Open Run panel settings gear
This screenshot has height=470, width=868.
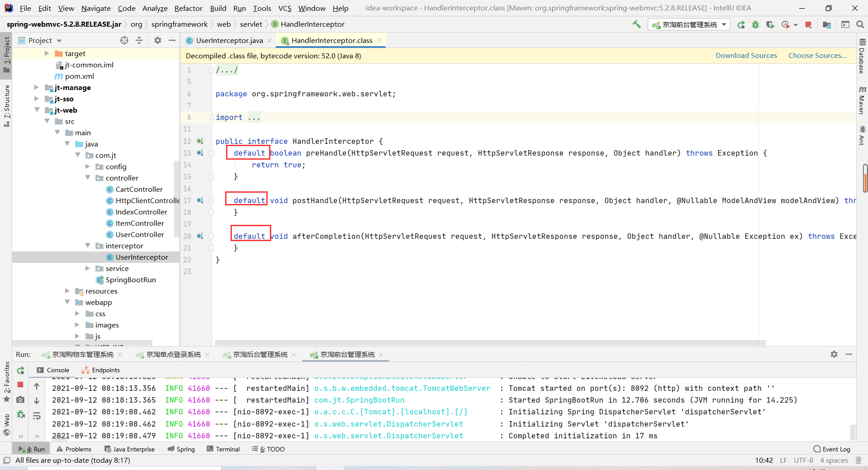[x=834, y=354]
